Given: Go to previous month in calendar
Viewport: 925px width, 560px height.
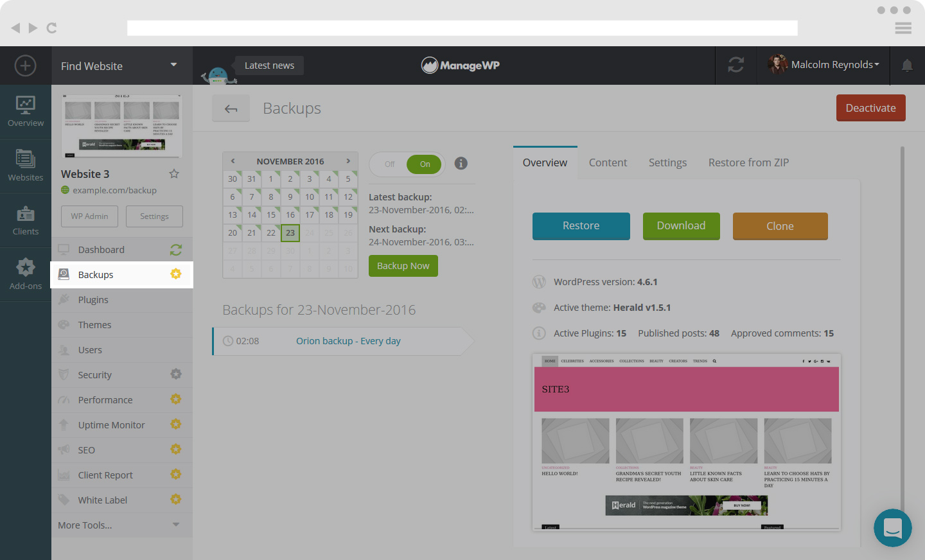Looking at the screenshot, I should click(x=233, y=161).
